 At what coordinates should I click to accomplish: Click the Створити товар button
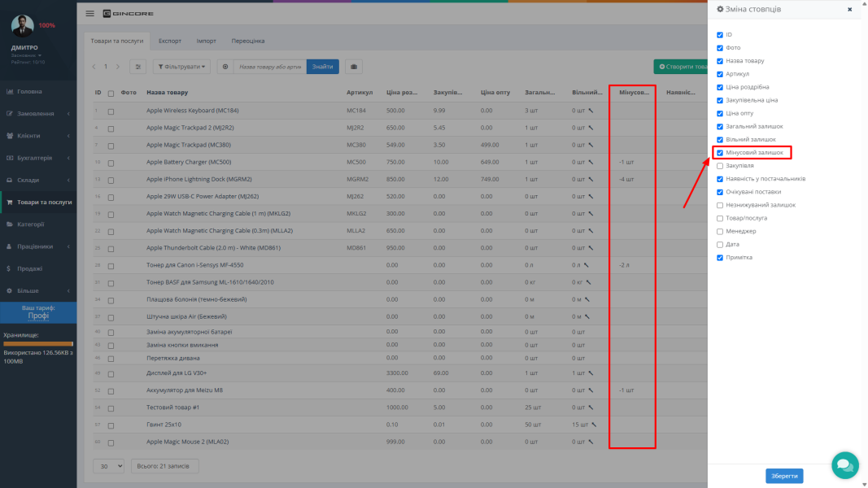pos(681,67)
